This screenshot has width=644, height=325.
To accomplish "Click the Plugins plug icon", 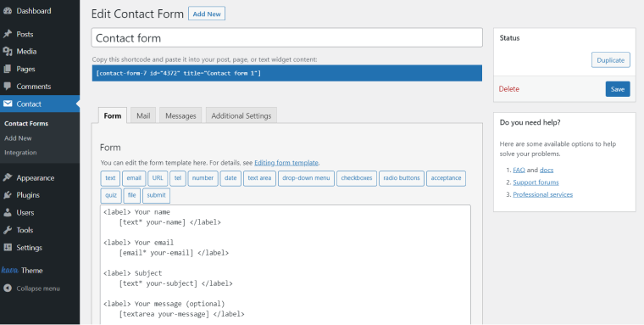I will pyautogui.click(x=8, y=195).
